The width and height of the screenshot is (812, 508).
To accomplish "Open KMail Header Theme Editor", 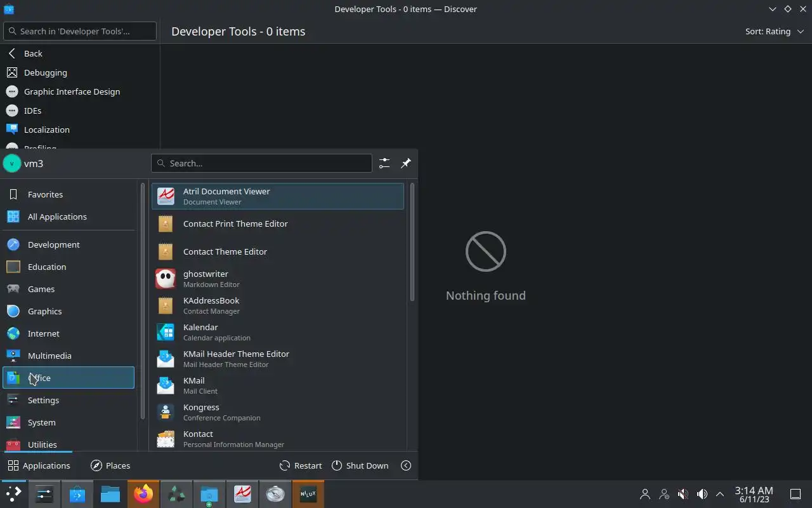I will tap(277, 359).
